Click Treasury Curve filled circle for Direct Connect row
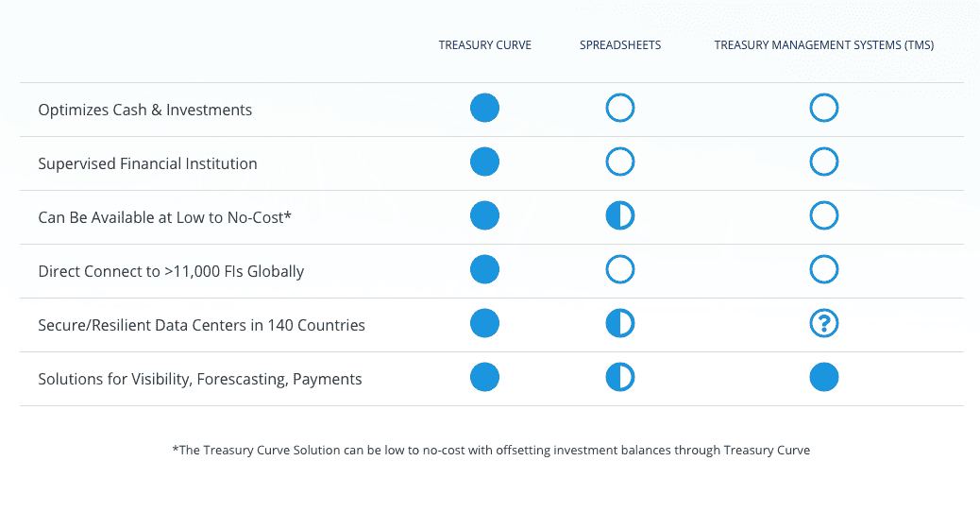 coord(484,269)
